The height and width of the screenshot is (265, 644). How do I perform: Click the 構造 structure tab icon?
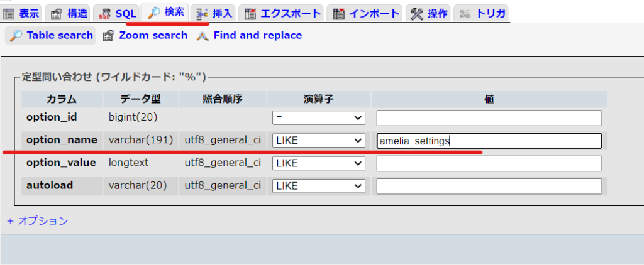coord(56,14)
